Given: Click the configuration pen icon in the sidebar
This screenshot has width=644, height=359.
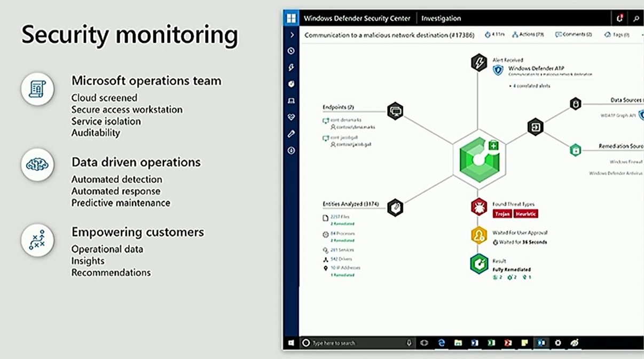Looking at the screenshot, I should coord(291,134).
